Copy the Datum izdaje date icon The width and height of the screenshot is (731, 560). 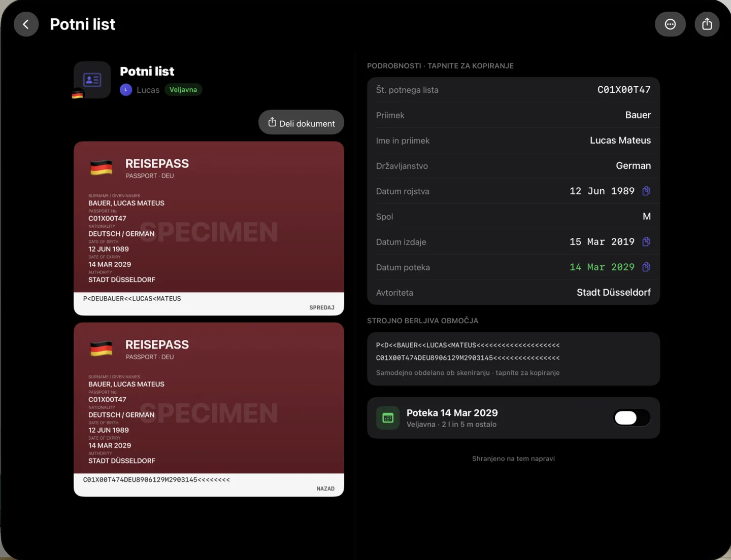pos(646,242)
